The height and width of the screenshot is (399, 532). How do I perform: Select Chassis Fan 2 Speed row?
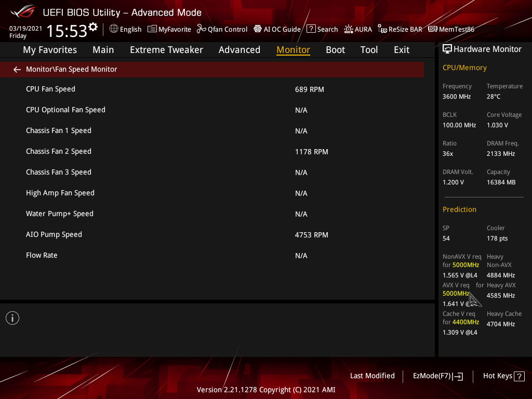[x=212, y=151]
